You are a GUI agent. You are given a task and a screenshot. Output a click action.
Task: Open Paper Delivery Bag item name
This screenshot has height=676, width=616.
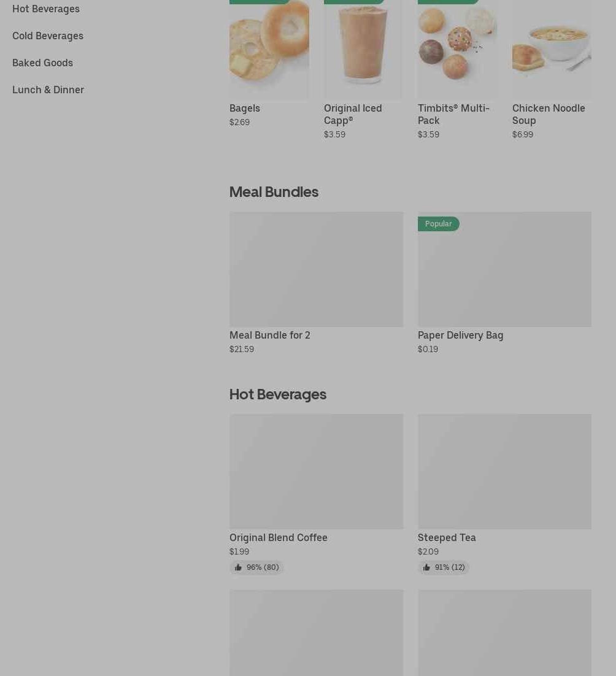point(460,335)
